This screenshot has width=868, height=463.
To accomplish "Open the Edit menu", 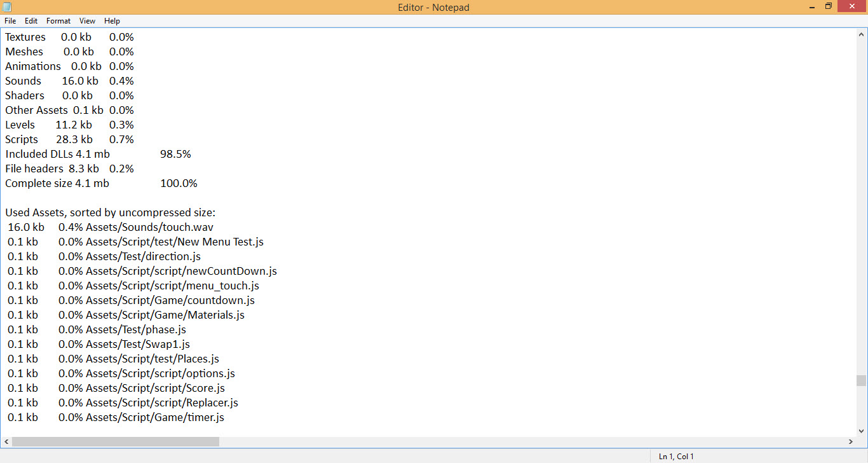I will [31, 21].
